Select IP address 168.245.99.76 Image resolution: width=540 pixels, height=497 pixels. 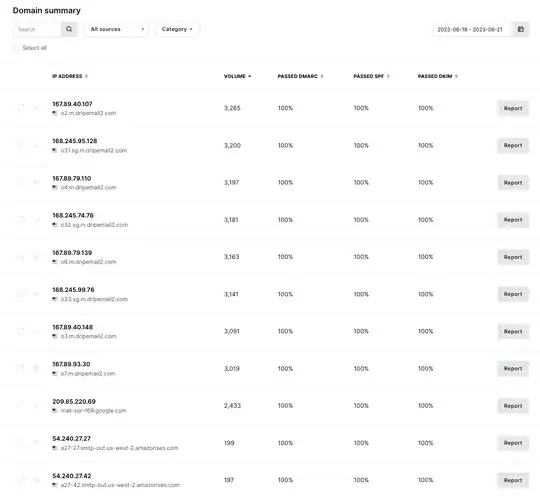[x=73, y=290]
